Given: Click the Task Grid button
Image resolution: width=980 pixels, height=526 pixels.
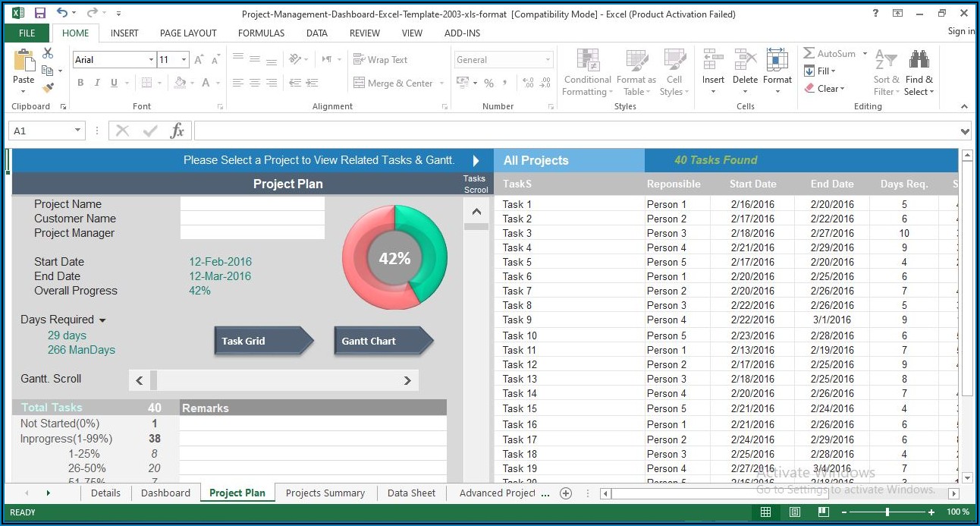Looking at the screenshot, I should pos(262,342).
